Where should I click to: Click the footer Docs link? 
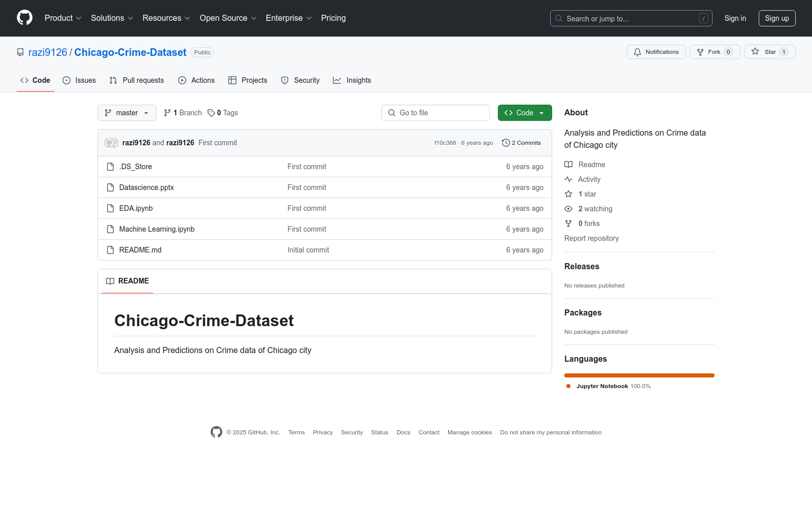(x=403, y=432)
